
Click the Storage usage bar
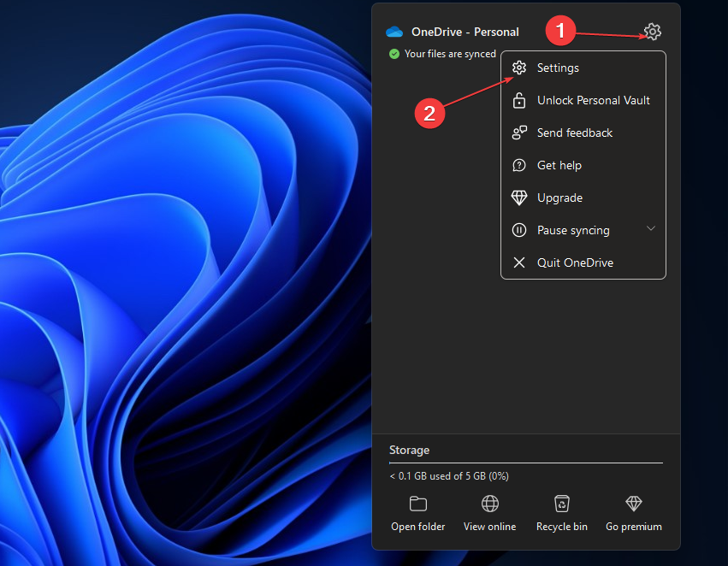[x=526, y=463]
